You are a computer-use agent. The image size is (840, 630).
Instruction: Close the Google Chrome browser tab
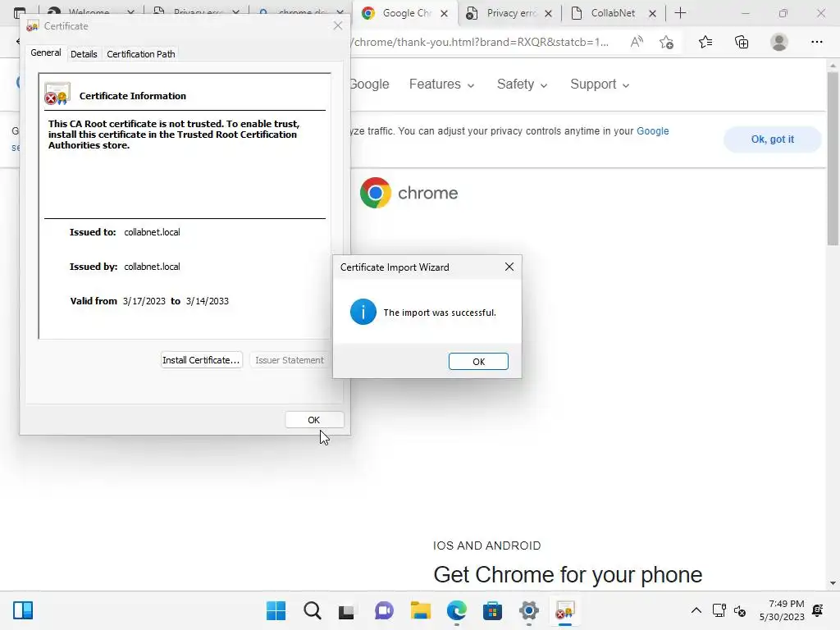(x=444, y=13)
